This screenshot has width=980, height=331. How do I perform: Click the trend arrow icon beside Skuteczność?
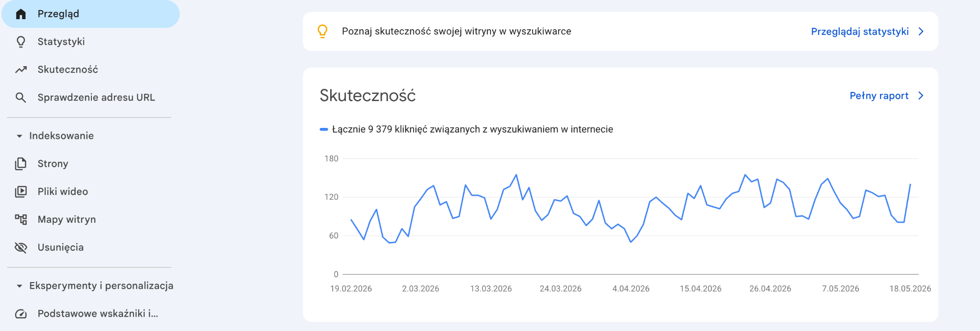coord(21,69)
